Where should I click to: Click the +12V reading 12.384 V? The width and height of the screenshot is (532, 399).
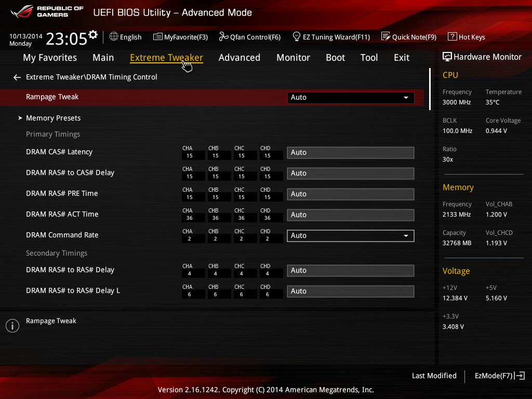point(455,298)
